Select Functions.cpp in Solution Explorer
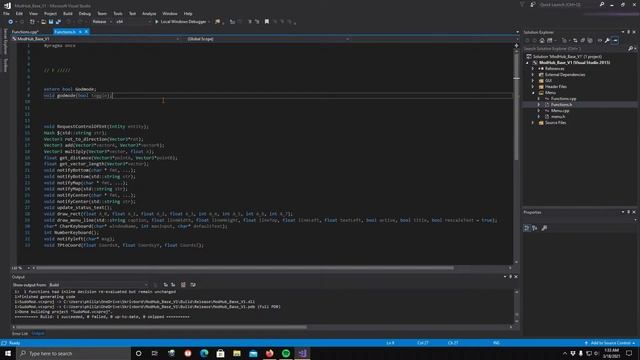The image size is (640, 360). (563, 98)
